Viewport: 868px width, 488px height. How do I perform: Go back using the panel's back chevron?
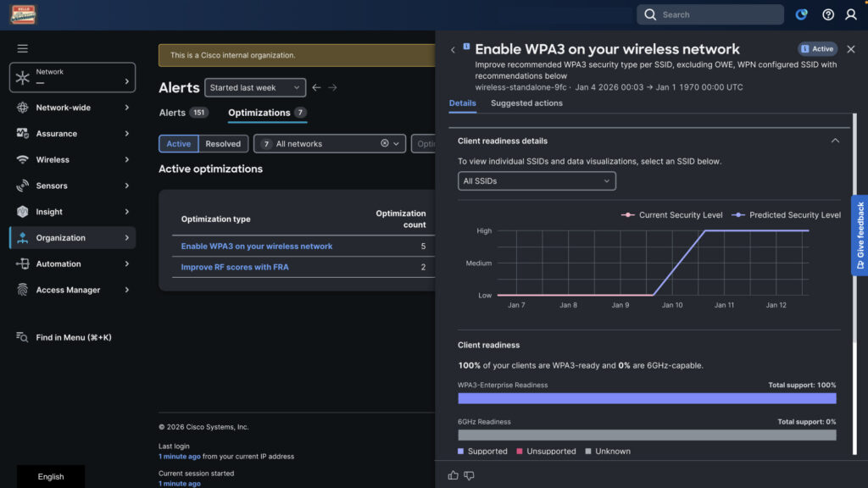(453, 50)
